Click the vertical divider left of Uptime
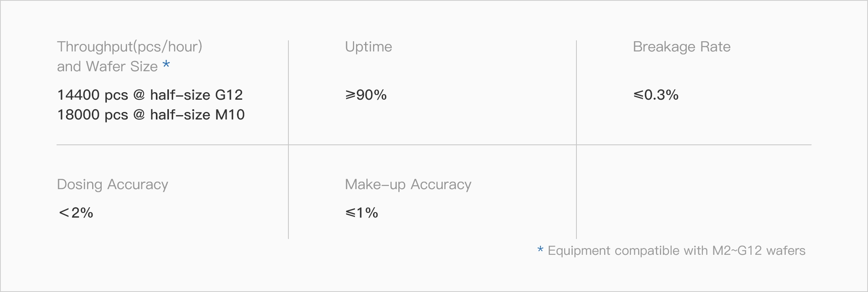This screenshot has width=868, height=292. 288,92
